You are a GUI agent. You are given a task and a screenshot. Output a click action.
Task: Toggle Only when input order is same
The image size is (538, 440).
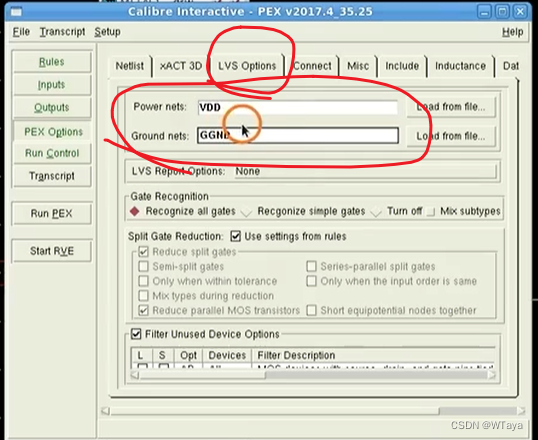click(x=311, y=281)
